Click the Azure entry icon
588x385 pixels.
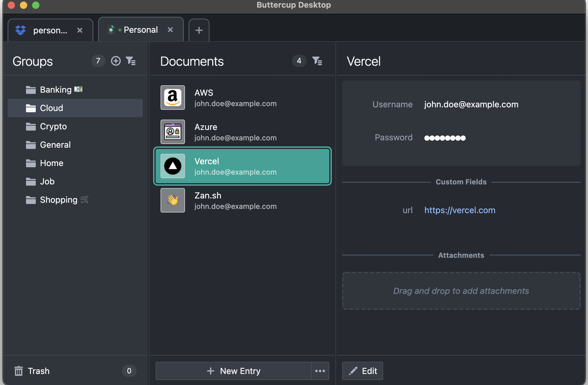[x=173, y=132]
